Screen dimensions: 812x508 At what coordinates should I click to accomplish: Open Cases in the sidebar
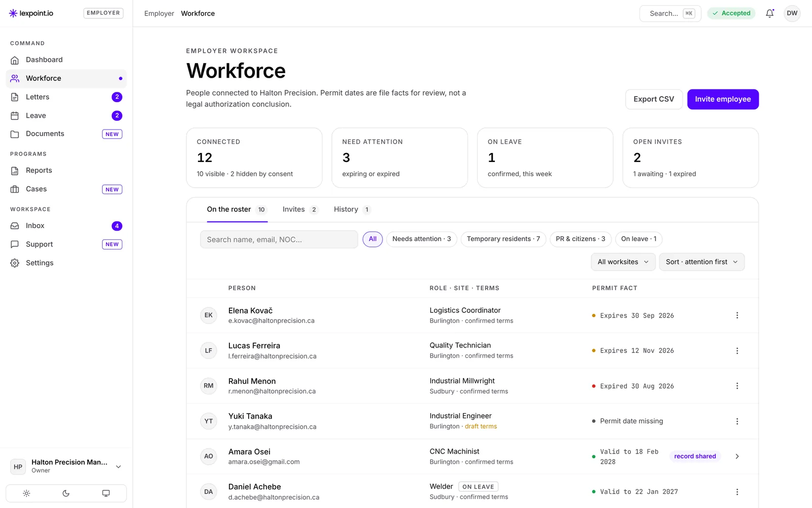pos(66,189)
